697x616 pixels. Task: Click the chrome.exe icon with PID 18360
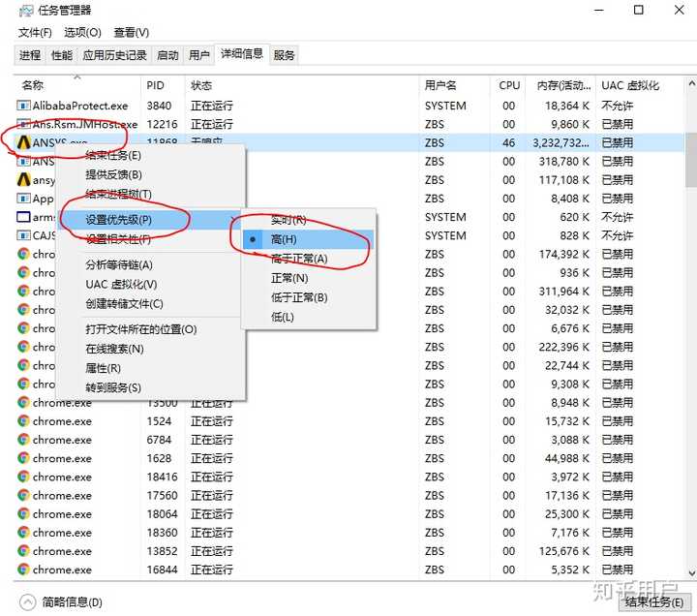click(x=23, y=533)
